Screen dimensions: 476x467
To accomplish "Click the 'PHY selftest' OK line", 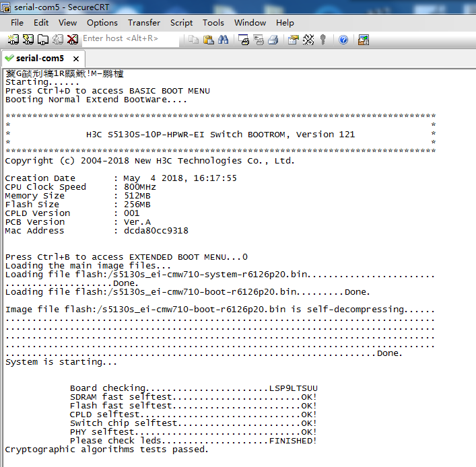I will pos(194,432).
